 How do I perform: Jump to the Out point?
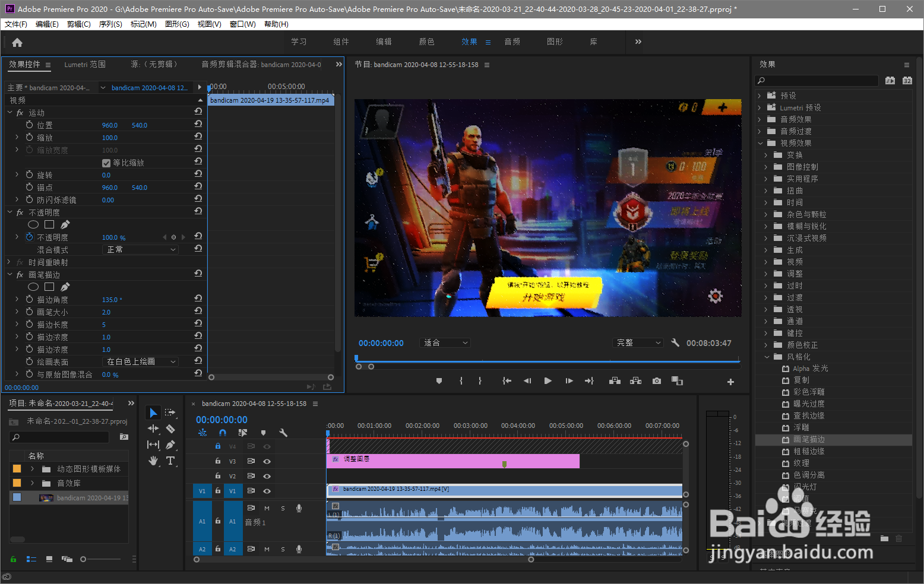click(x=589, y=381)
